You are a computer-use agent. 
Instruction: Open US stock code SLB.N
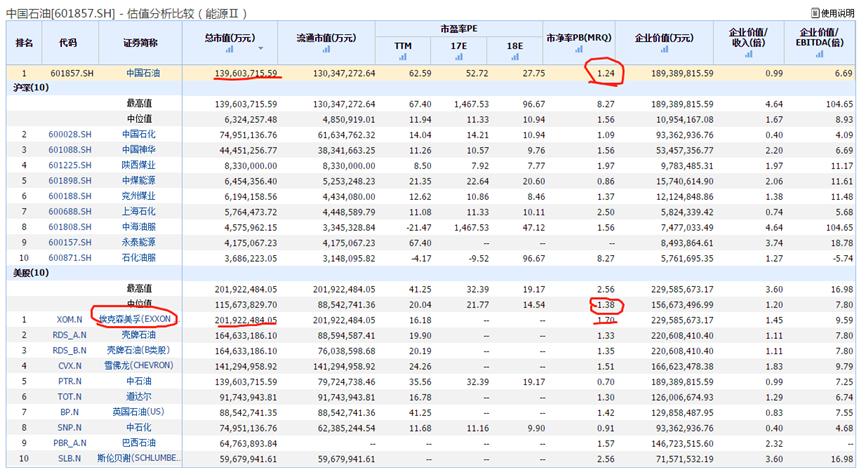pos(70,459)
